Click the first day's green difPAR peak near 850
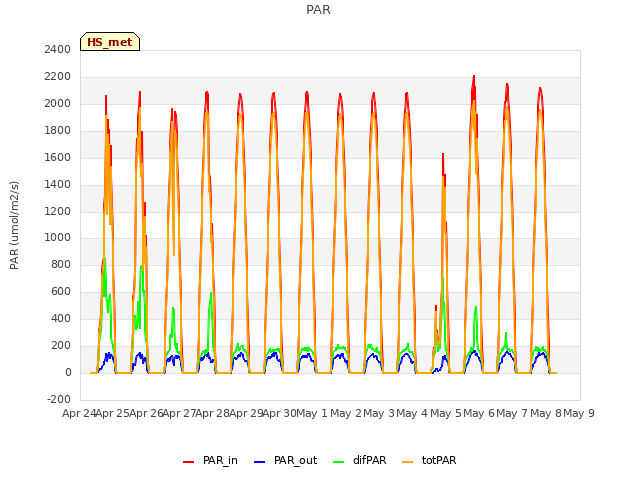640x480 pixels. pyautogui.click(x=105, y=259)
